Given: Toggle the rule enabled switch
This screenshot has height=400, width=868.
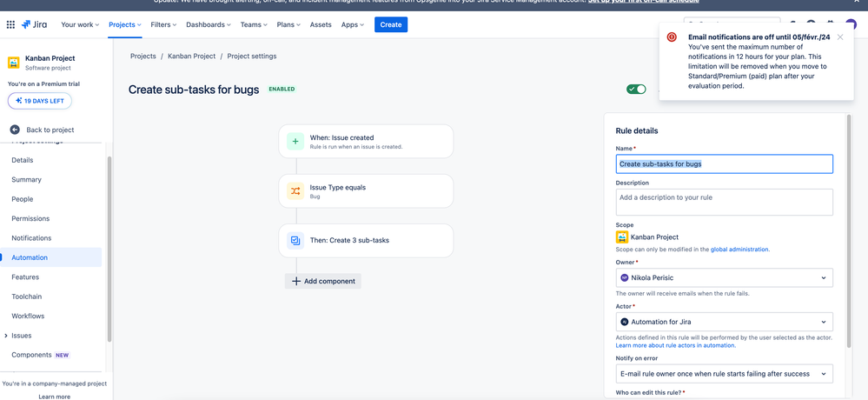Looking at the screenshot, I should 636,90.
